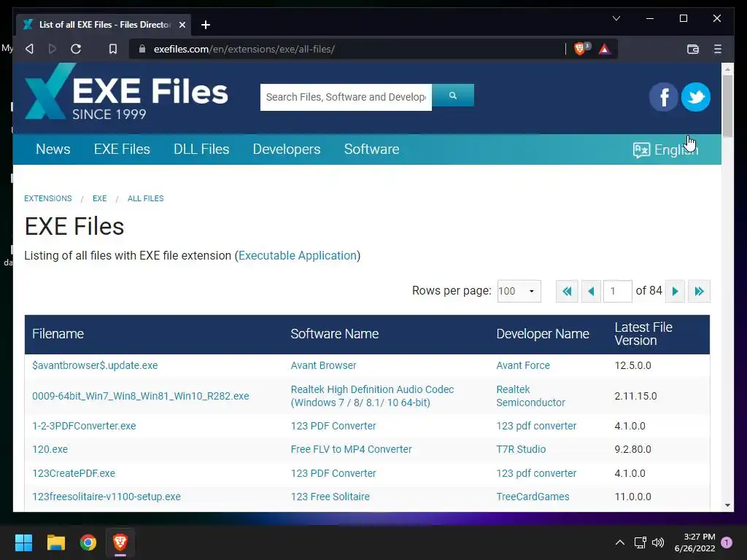Open the 0009-64bit_Win7 Realtek exe link
This screenshot has height=560, width=747.
pyautogui.click(x=141, y=396)
